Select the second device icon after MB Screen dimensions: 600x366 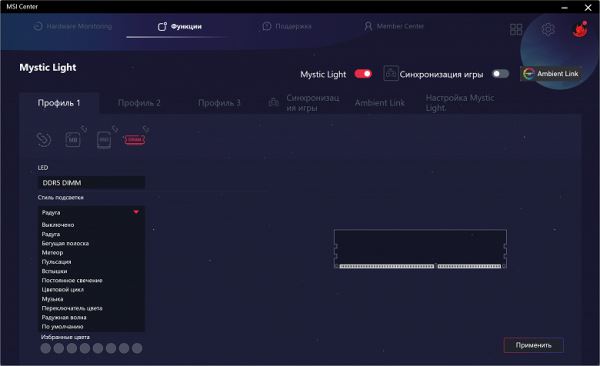104,140
